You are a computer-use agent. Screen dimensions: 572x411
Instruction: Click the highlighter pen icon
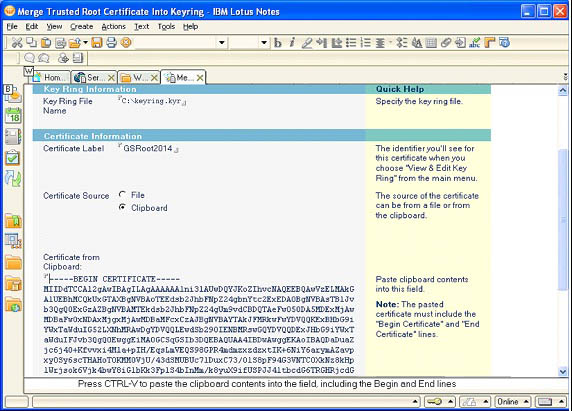[307, 43]
